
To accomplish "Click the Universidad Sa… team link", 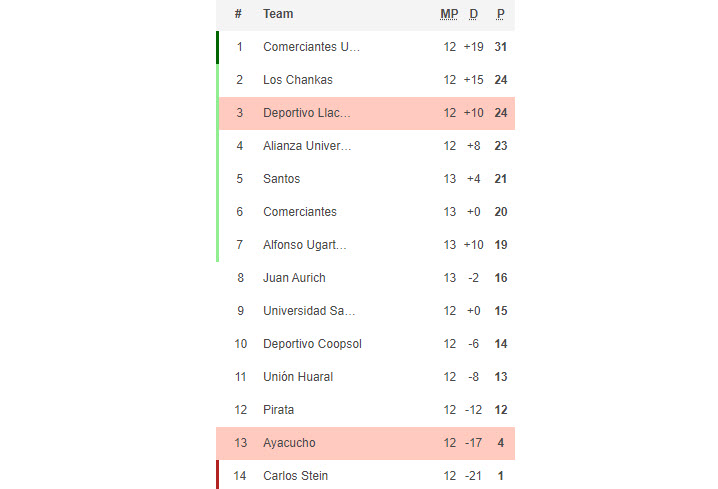I will (x=309, y=311).
